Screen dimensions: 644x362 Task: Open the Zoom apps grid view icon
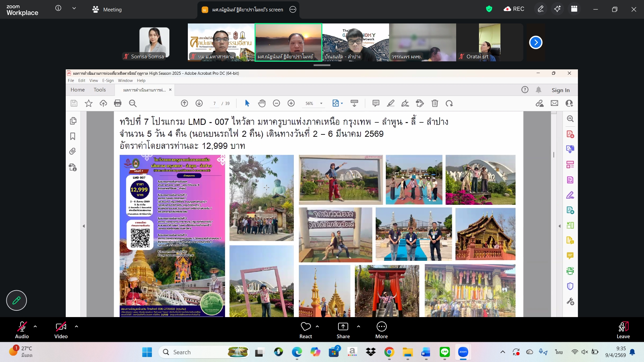pos(574,9)
